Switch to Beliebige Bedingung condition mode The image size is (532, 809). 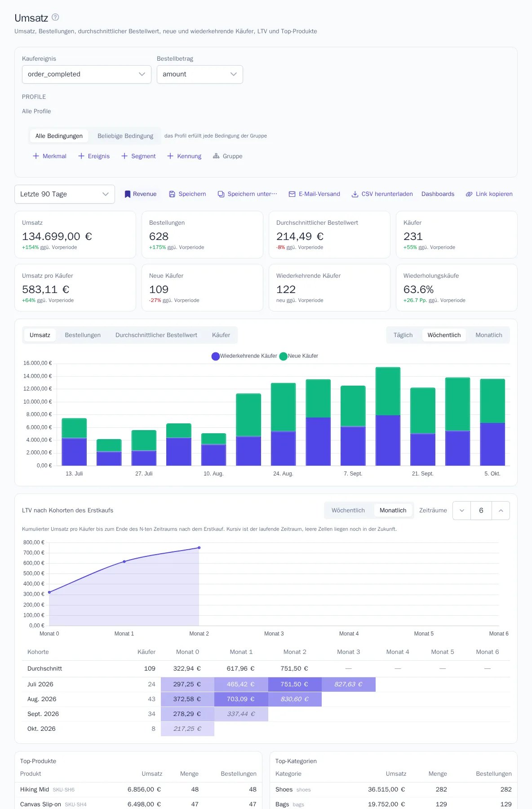pyautogui.click(x=125, y=136)
